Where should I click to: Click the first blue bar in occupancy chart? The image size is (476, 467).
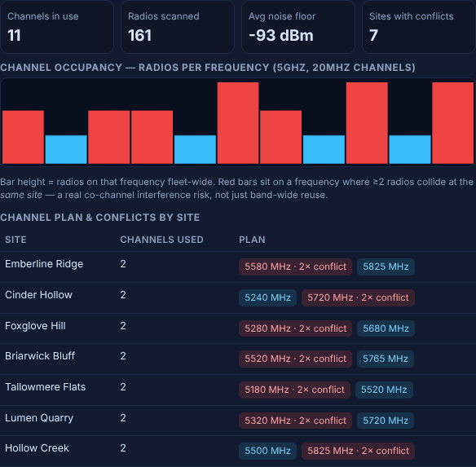pos(66,149)
